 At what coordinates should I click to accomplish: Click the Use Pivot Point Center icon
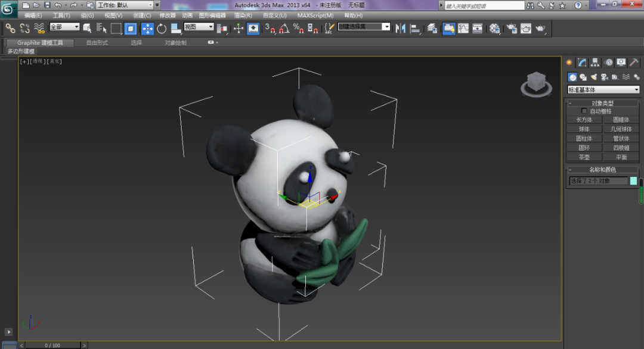(222, 29)
